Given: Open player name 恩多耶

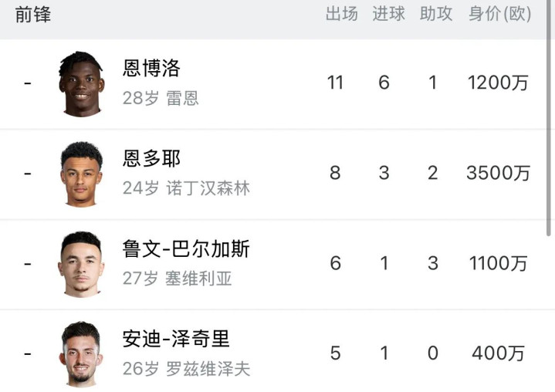Looking at the screenshot, I should [x=151, y=159].
